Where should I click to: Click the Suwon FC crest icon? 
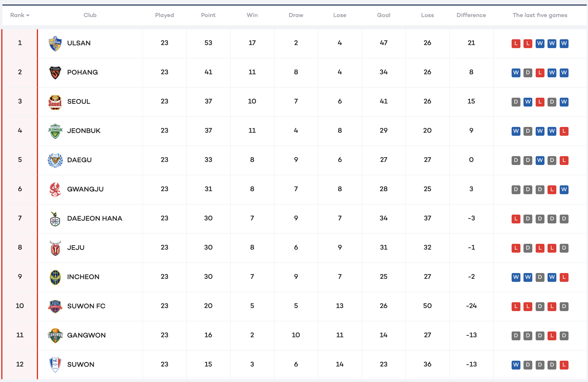coord(55,306)
